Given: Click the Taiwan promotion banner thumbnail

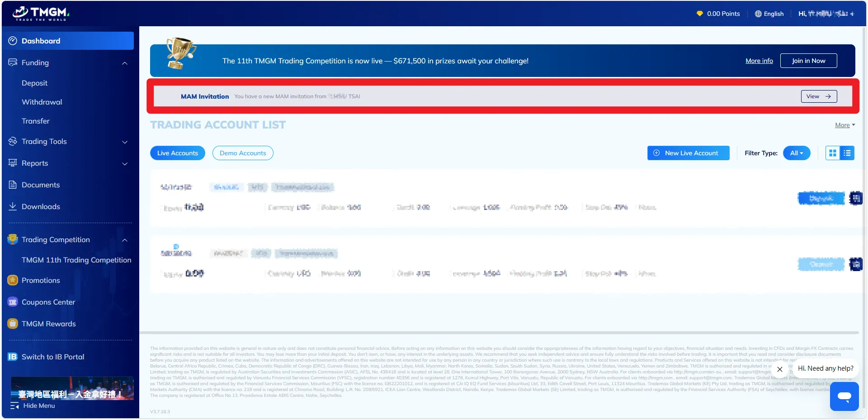Looking at the screenshot, I should pos(72,389).
